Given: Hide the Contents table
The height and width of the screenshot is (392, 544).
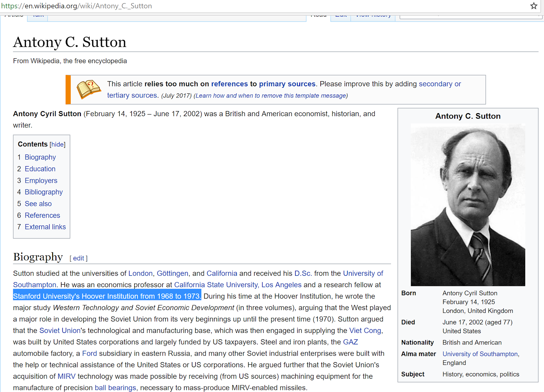Looking at the screenshot, I should 57,144.
